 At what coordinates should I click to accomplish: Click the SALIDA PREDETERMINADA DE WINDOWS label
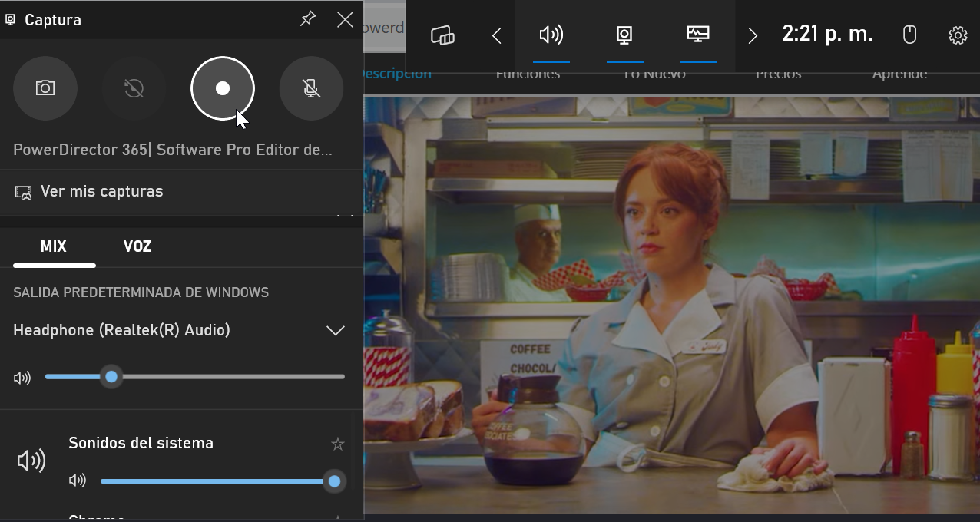pos(141,292)
